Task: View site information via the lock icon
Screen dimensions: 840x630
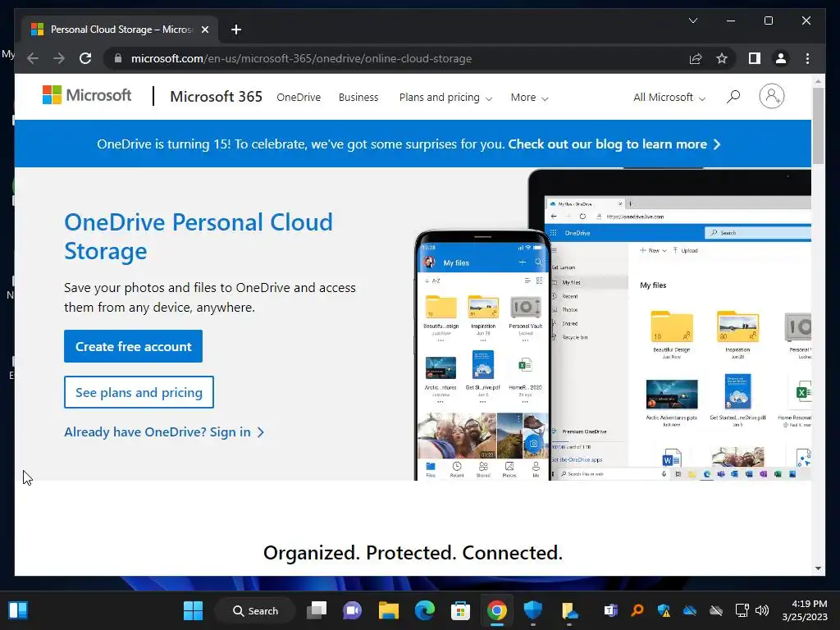Action: click(118, 58)
